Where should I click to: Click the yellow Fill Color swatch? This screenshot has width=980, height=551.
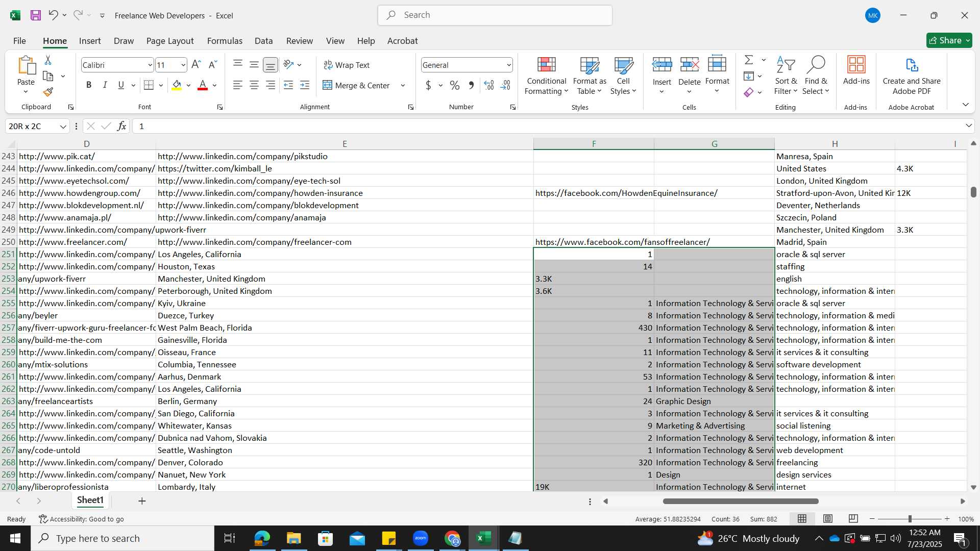click(x=177, y=85)
